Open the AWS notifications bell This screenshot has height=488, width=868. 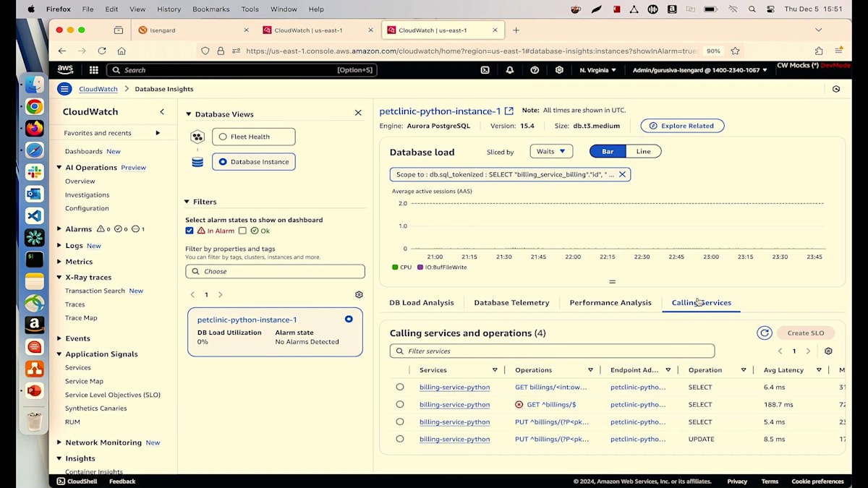tap(510, 70)
